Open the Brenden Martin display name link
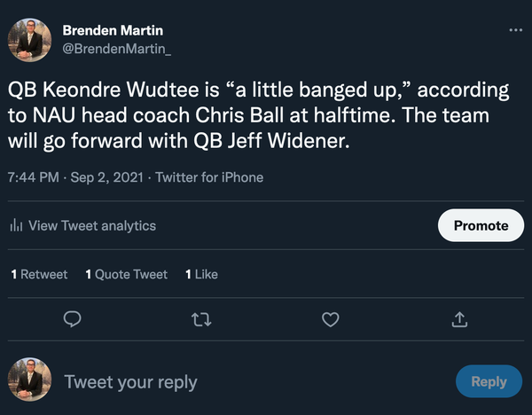The image size is (532, 415). (113, 30)
